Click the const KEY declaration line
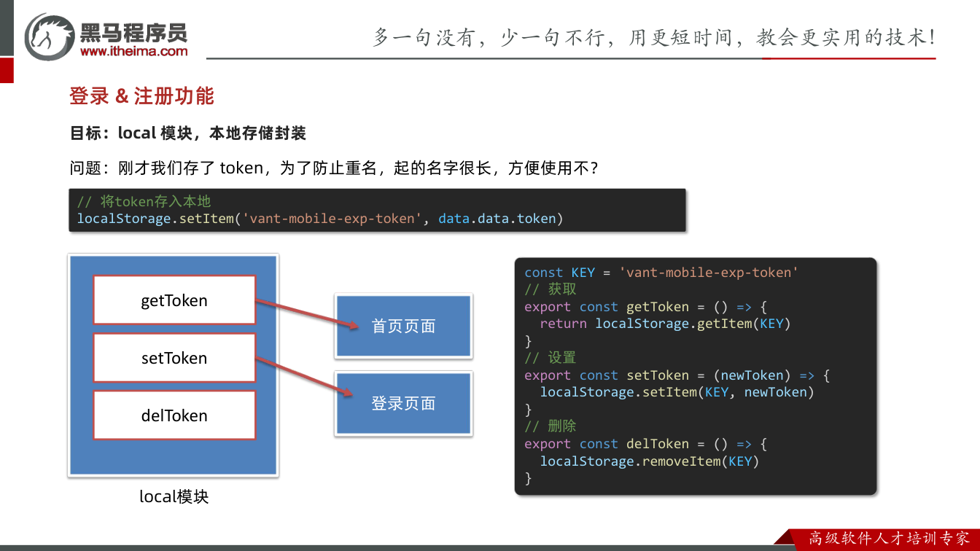Viewport: 980px width, 551px height. click(661, 273)
